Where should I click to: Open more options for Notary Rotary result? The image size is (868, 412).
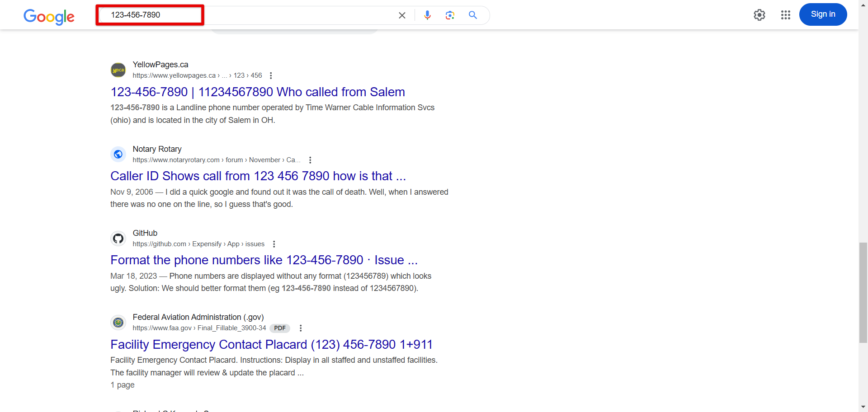310,160
